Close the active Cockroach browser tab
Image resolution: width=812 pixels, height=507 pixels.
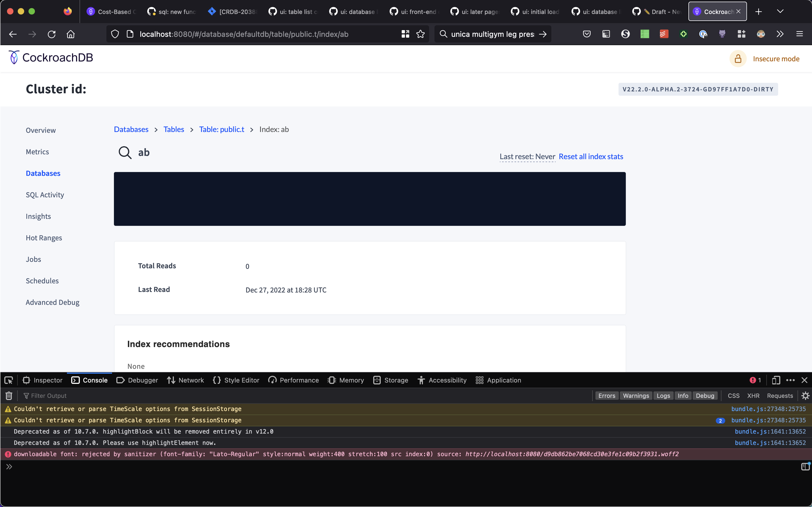coord(738,11)
